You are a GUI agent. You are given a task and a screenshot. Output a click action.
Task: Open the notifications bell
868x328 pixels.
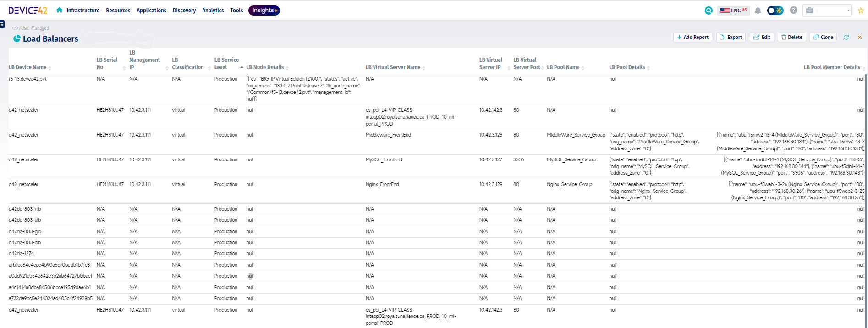(758, 11)
